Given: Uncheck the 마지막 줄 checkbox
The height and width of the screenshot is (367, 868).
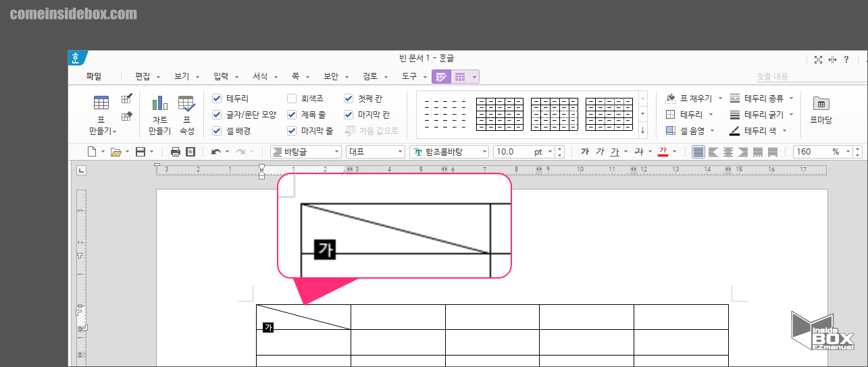Looking at the screenshot, I should [292, 131].
